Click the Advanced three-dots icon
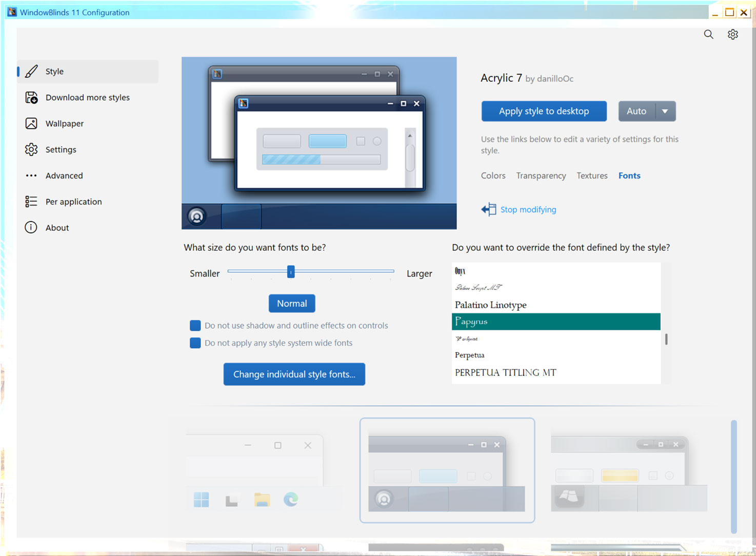The image size is (756, 556). (31, 175)
